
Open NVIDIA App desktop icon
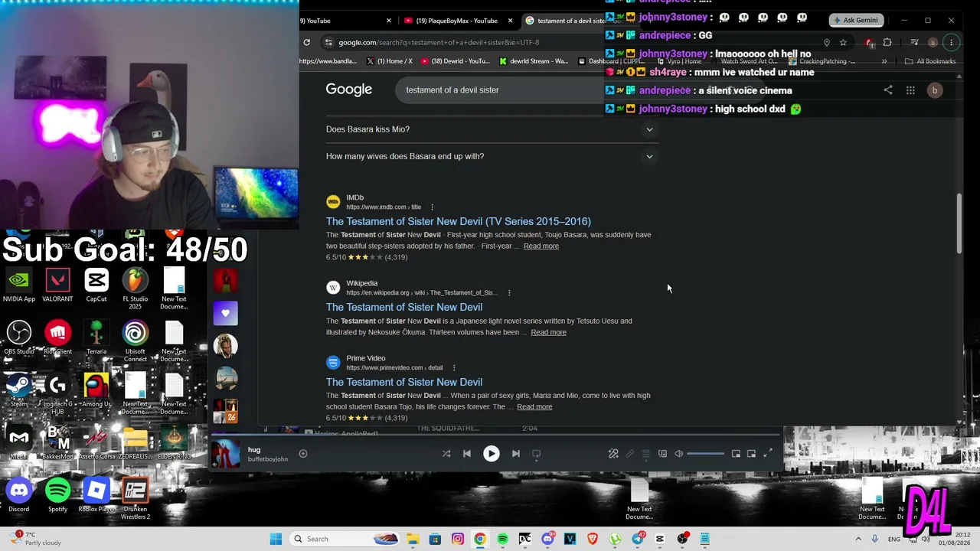(19, 285)
